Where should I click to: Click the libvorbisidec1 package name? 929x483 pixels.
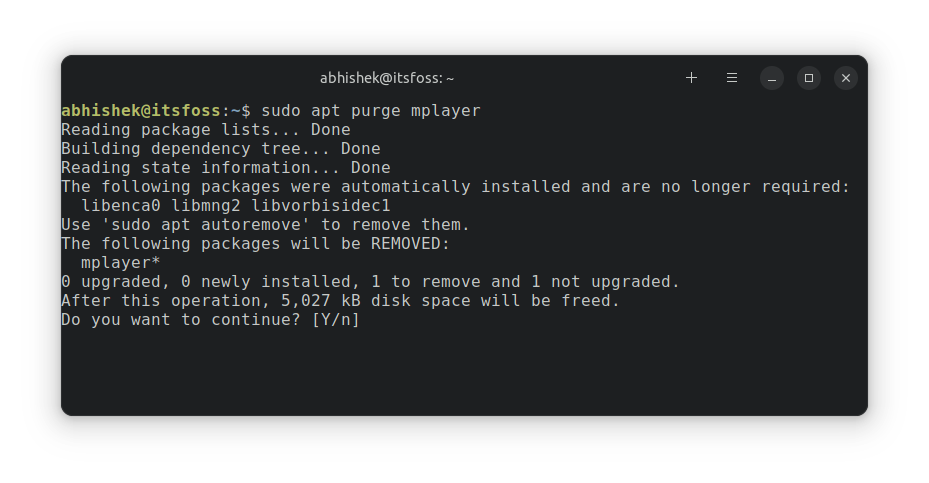point(321,206)
